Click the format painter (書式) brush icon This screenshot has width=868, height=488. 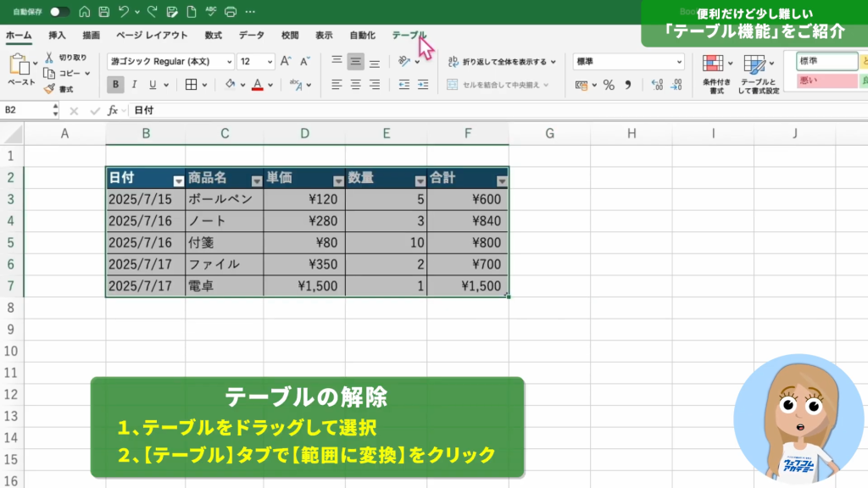pyautogui.click(x=49, y=88)
